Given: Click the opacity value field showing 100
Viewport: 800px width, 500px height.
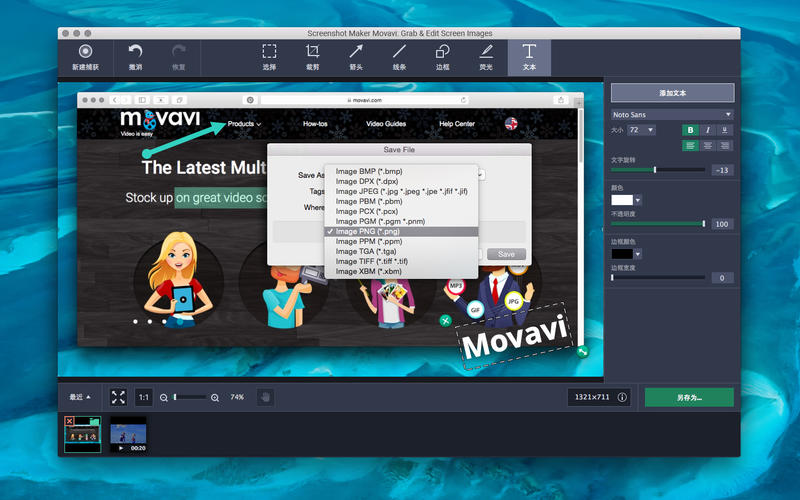Looking at the screenshot, I should tap(722, 224).
